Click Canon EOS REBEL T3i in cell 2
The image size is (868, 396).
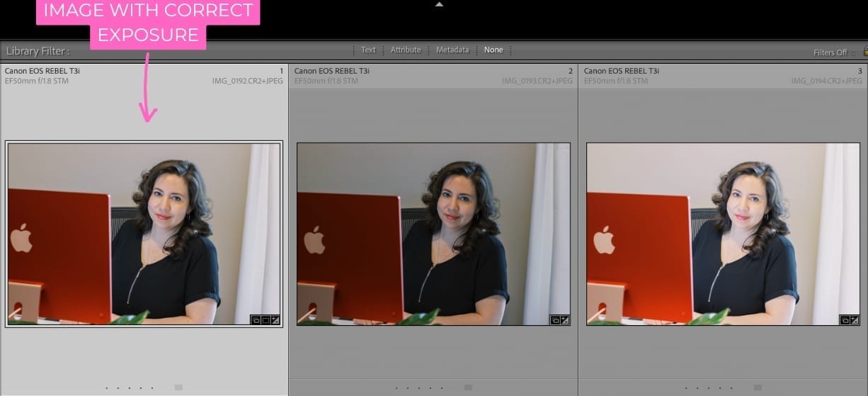tap(332, 71)
